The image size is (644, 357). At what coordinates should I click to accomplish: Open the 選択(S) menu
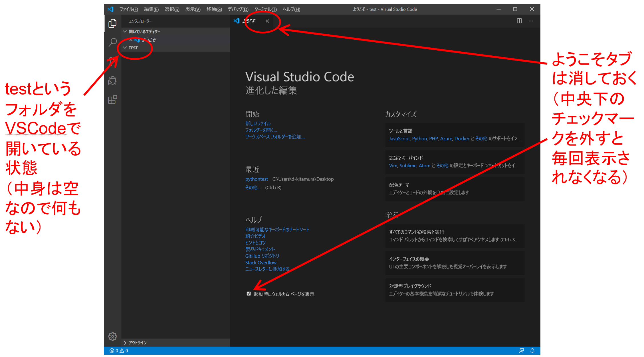(172, 9)
